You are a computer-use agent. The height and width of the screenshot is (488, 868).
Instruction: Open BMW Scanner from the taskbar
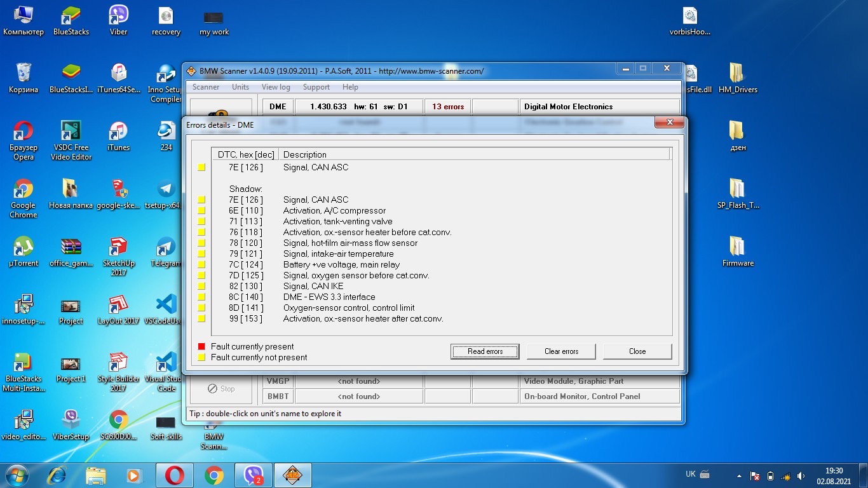point(293,475)
